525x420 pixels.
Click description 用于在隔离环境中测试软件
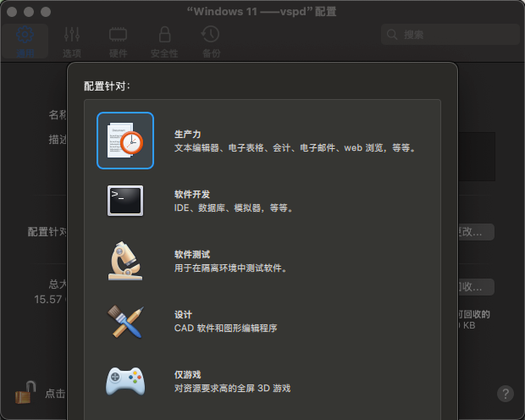230,268
